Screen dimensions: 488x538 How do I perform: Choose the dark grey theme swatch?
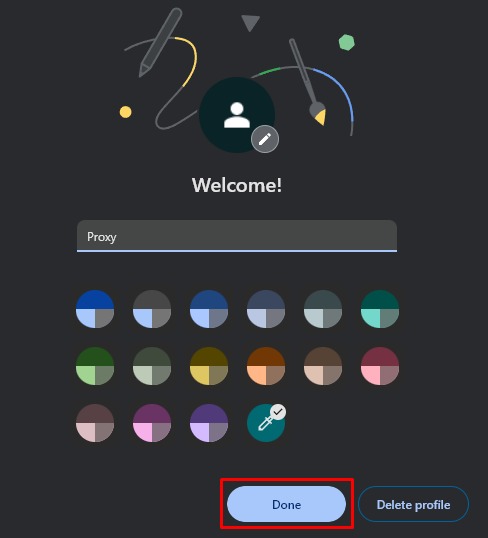pyautogui.click(x=152, y=309)
